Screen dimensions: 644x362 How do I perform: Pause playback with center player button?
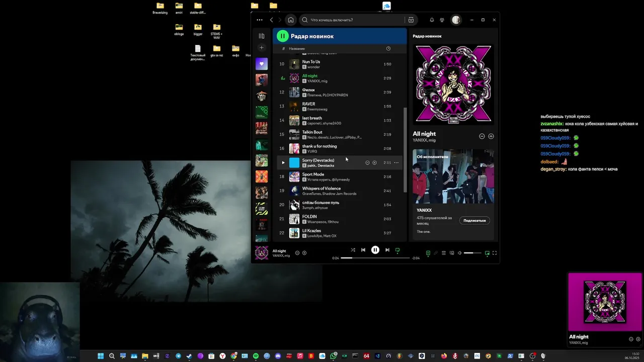pyautogui.click(x=375, y=250)
